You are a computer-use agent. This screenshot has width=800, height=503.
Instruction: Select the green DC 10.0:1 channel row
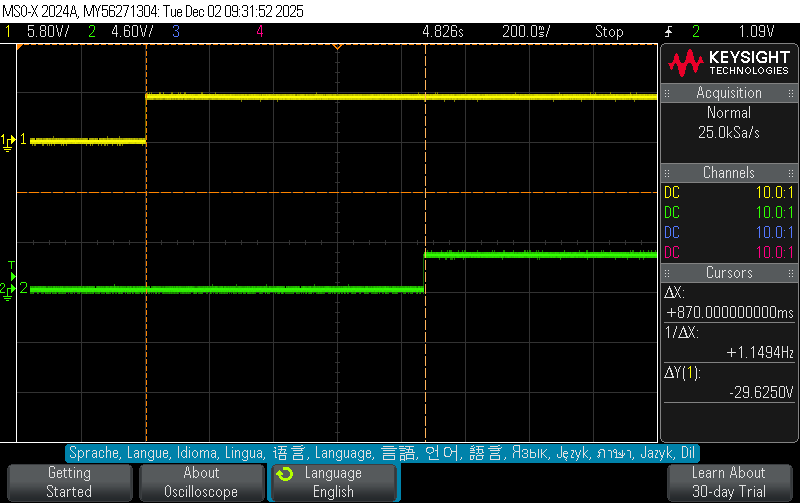pos(729,212)
